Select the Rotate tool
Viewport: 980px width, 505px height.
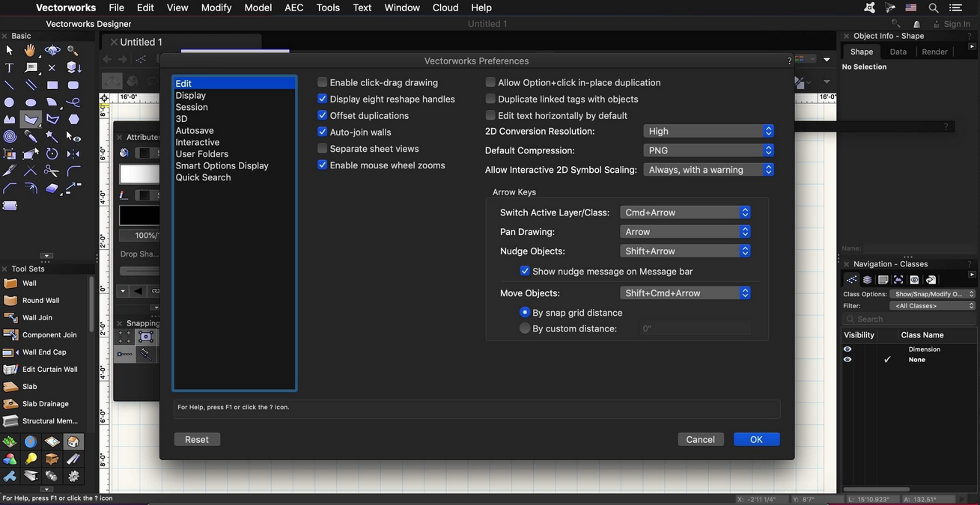(x=52, y=154)
